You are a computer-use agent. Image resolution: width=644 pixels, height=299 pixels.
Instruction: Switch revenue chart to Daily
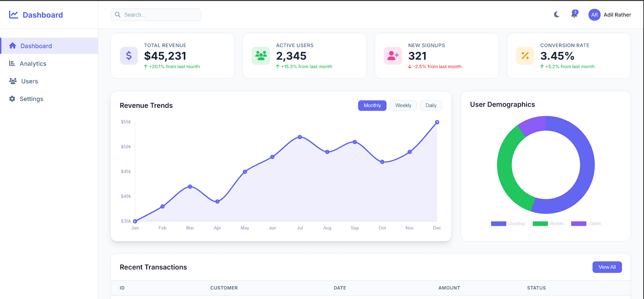[x=431, y=105]
